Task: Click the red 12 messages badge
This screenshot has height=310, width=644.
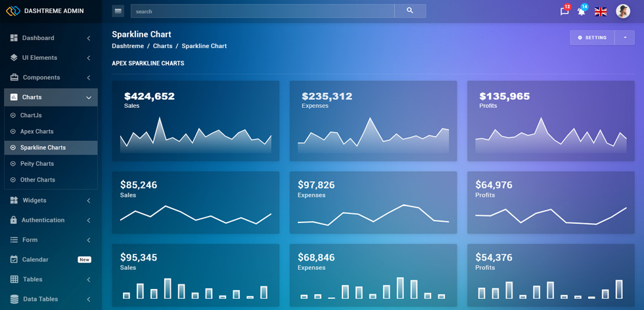Action: tap(568, 7)
